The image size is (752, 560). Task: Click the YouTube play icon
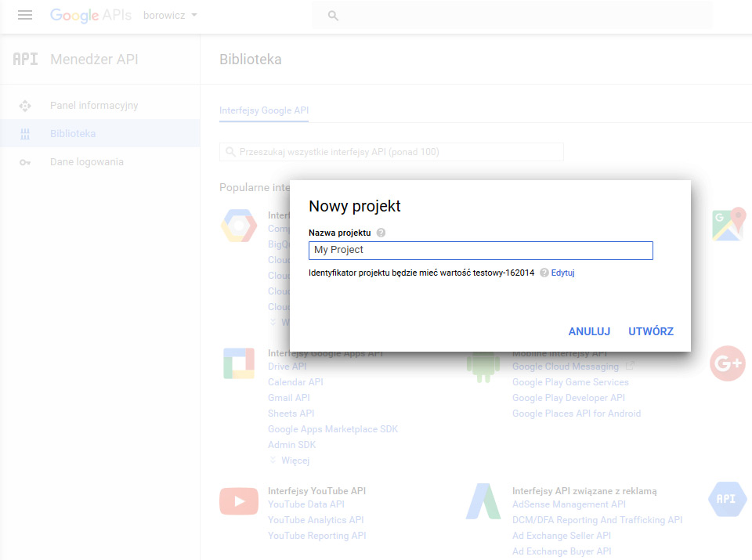239,501
